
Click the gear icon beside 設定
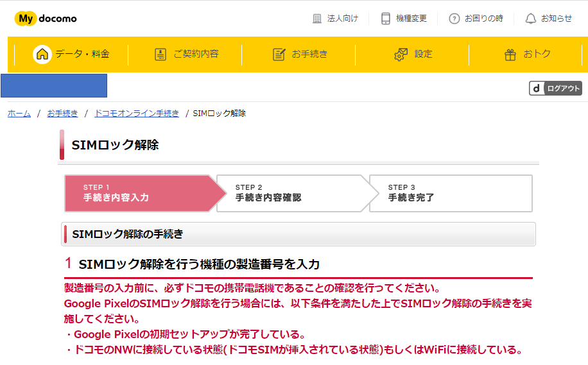pyautogui.click(x=401, y=55)
